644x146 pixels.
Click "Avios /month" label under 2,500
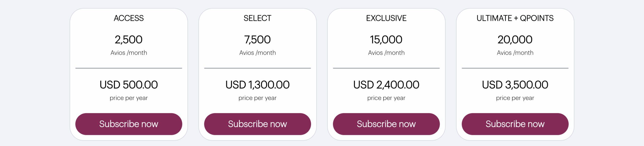129,53
